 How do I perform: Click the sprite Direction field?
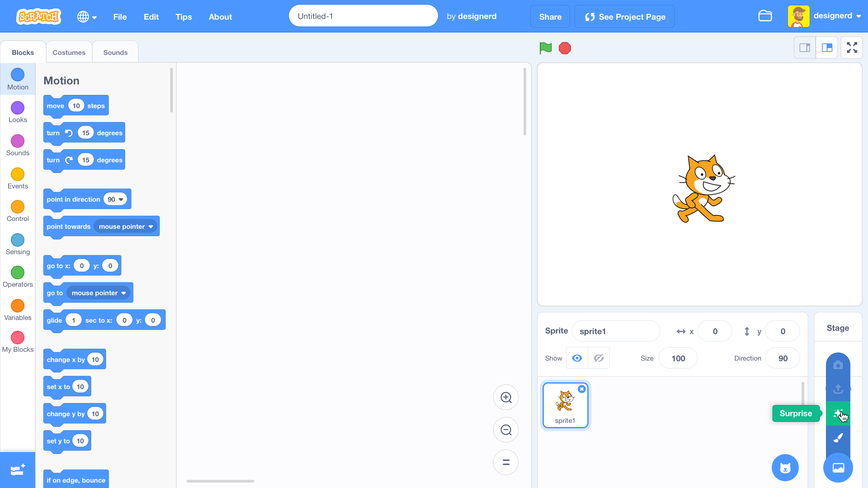[783, 358]
